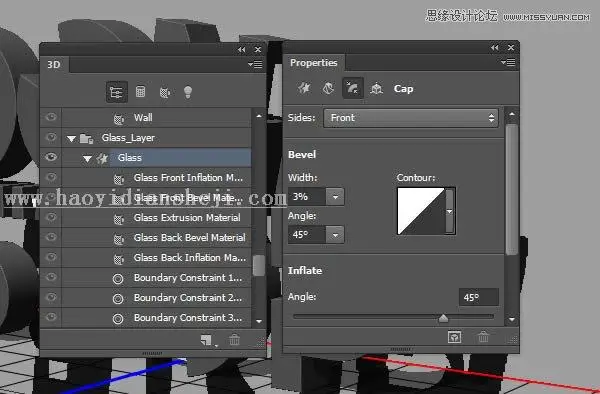Collapse the 3D panel with double arrows
The height and width of the screenshot is (394, 600).
241,50
